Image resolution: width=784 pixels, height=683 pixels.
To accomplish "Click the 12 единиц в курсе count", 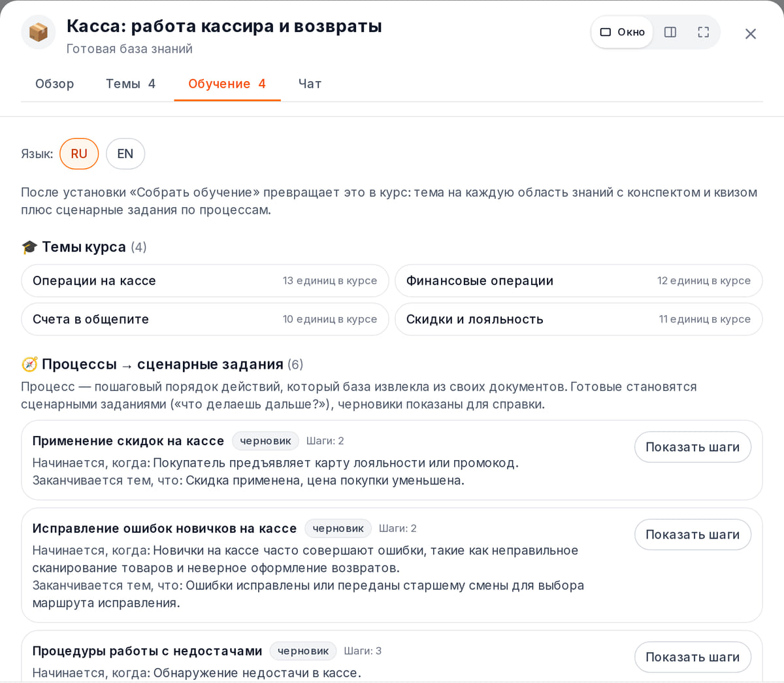I will pos(704,280).
